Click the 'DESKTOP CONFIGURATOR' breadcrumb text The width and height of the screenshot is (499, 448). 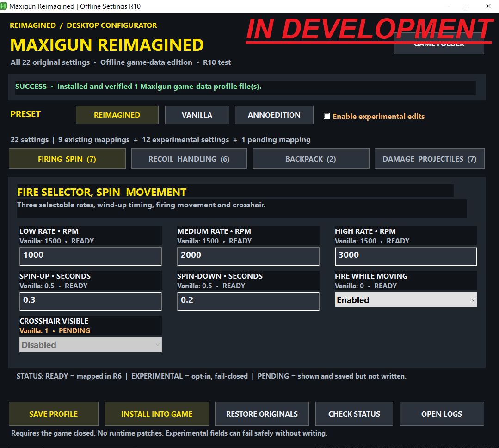click(x=112, y=25)
